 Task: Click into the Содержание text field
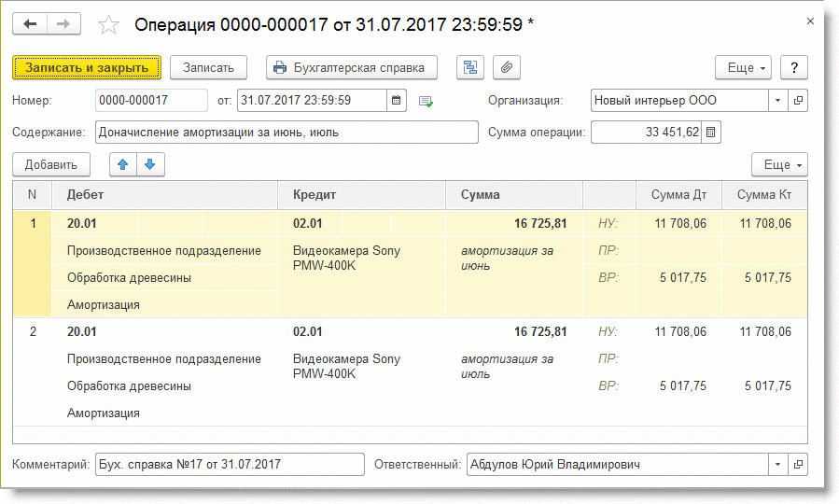click(286, 133)
